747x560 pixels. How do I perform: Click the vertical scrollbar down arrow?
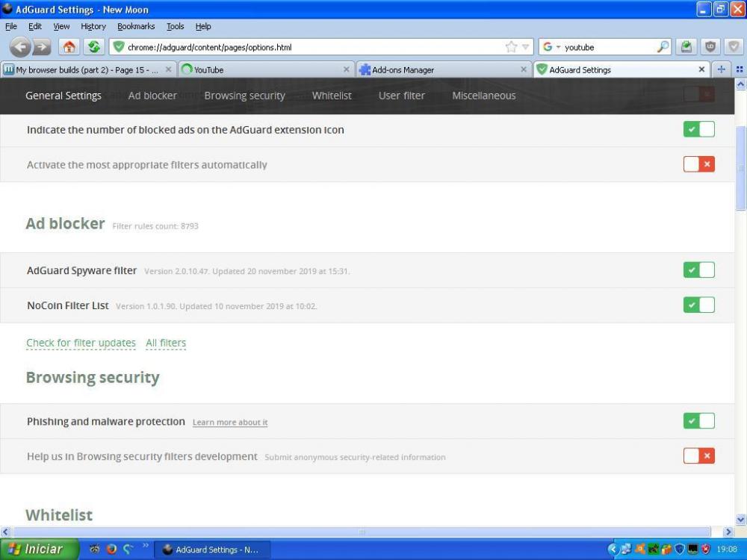[x=741, y=520]
